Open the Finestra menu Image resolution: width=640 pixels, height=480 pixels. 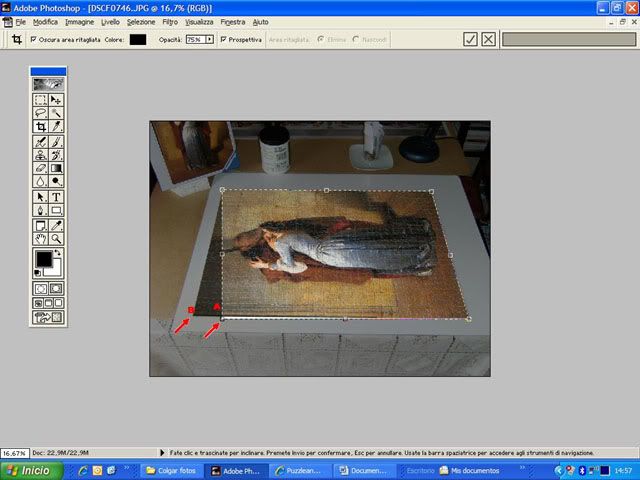[x=233, y=22]
